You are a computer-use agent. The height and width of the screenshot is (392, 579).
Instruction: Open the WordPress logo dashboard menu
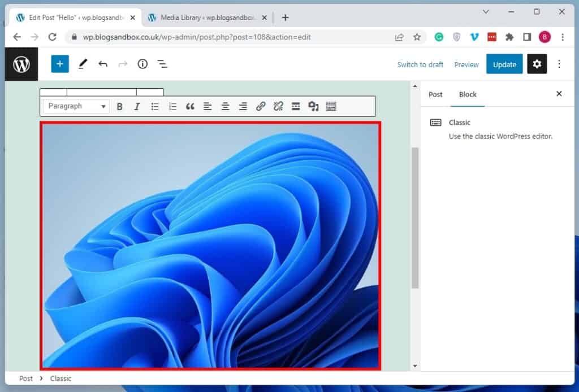[x=21, y=64]
